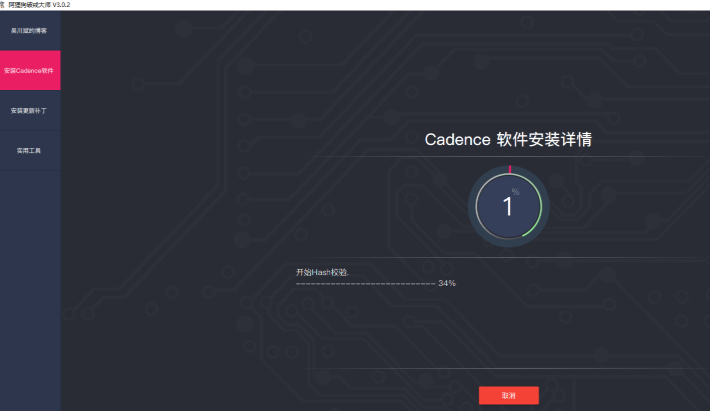Click the percent symbol inside the dial
Screen dimensions: 710x411
point(515,191)
